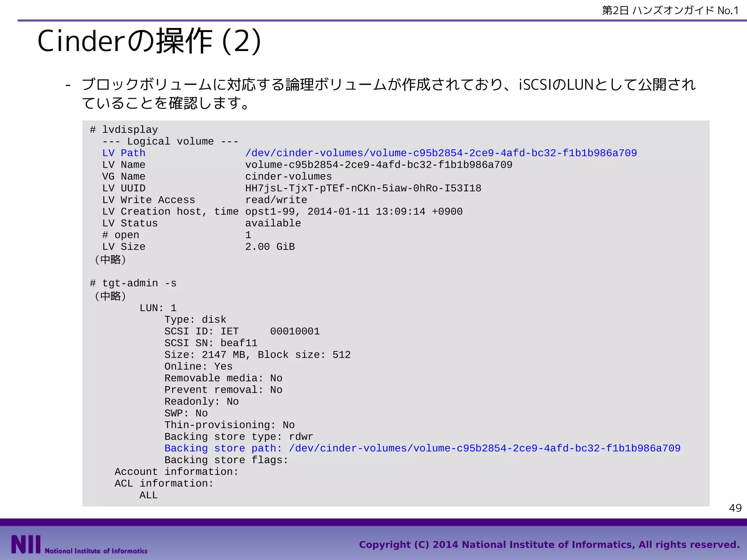Click the SCSI ID value '00010001'
Image resolution: width=747 pixels, height=560 pixels.
coord(295,331)
